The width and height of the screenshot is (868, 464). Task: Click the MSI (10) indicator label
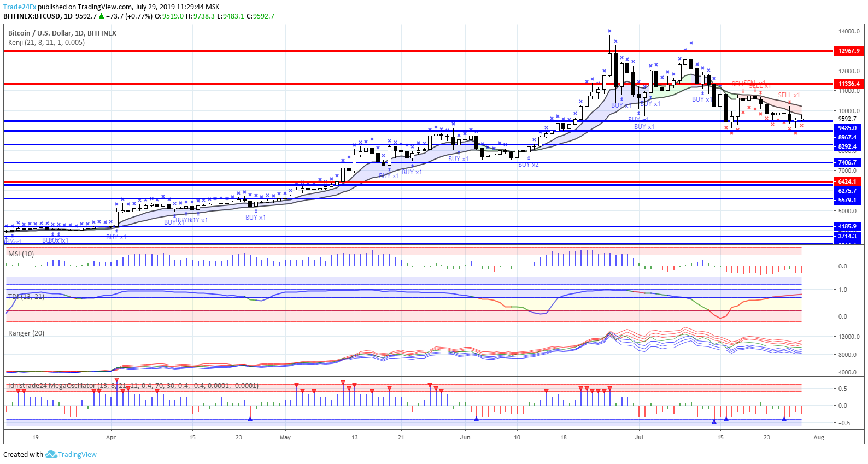(21, 254)
